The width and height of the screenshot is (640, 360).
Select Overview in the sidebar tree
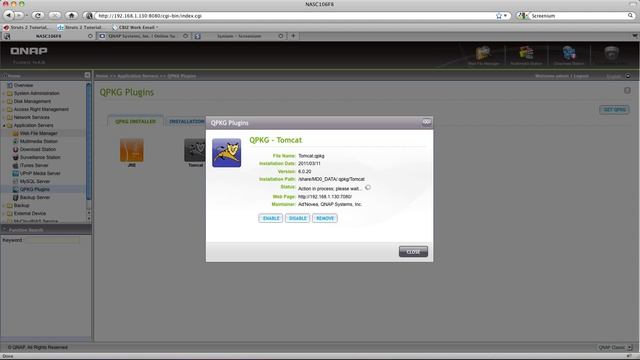click(23, 85)
